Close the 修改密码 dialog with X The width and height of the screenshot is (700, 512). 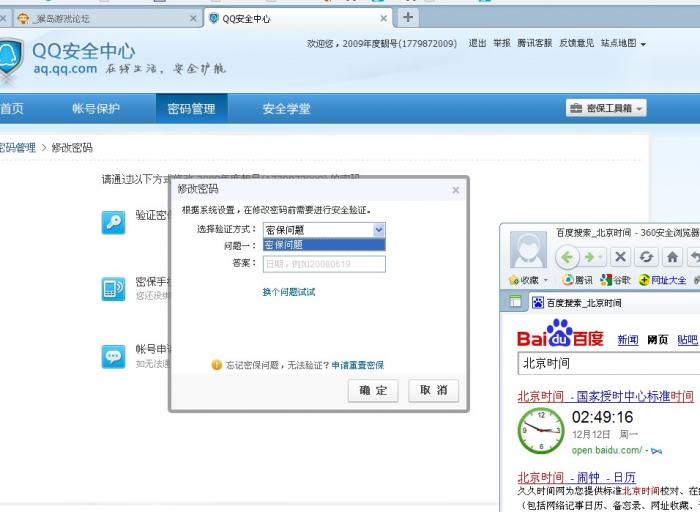tap(455, 190)
